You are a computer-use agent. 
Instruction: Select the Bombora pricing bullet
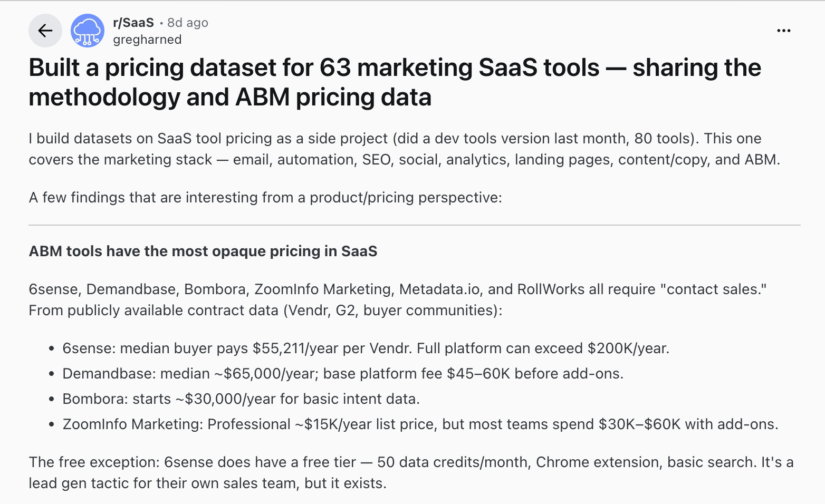pyautogui.click(x=241, y=399)
